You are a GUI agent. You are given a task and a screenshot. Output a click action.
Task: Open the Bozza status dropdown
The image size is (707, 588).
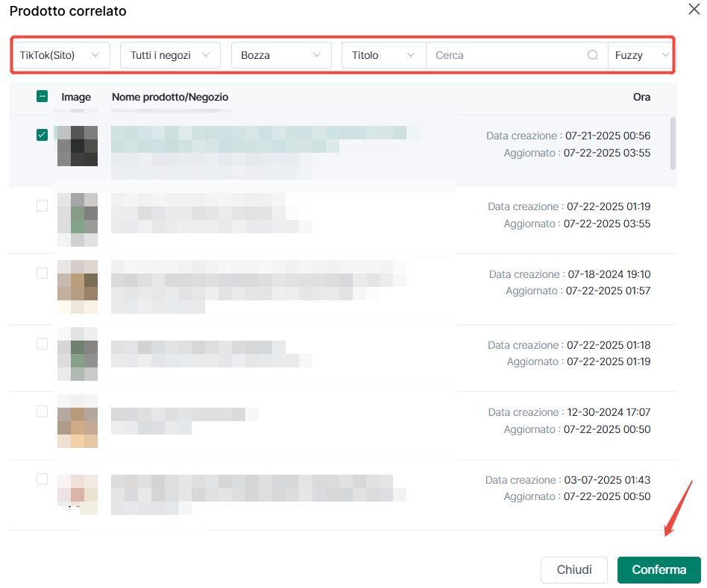[x=281, y=55]
